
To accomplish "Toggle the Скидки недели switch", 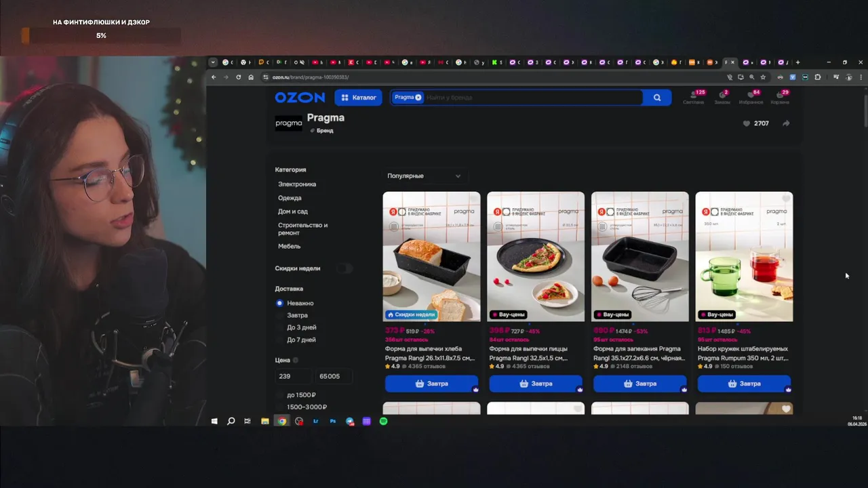I will pos(344,268).
